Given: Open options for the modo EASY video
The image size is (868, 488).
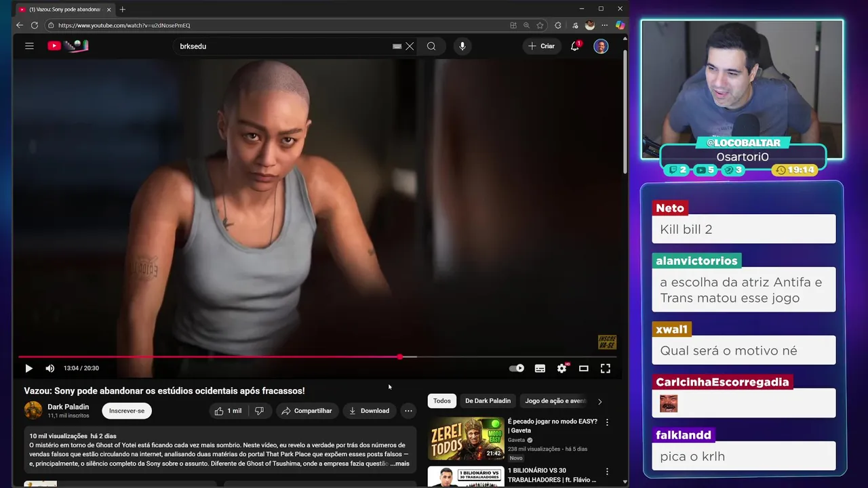Looking at the screenshot, I should point(607,422).
